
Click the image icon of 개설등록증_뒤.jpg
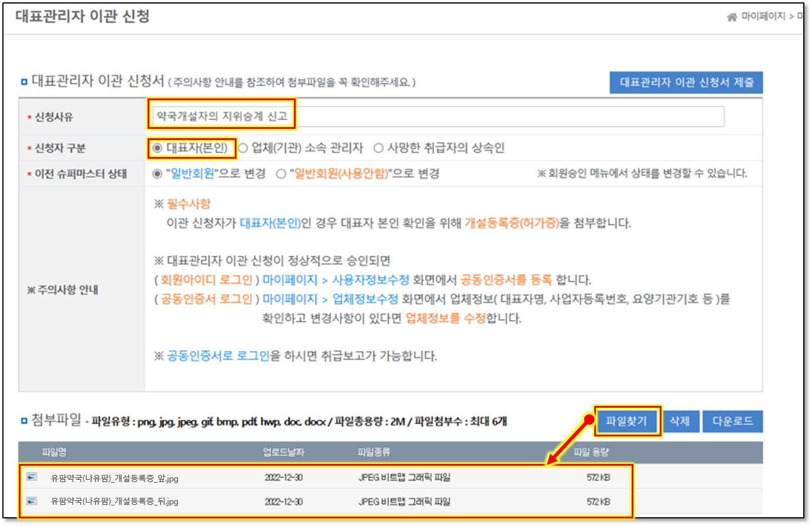tap(32, 501)
